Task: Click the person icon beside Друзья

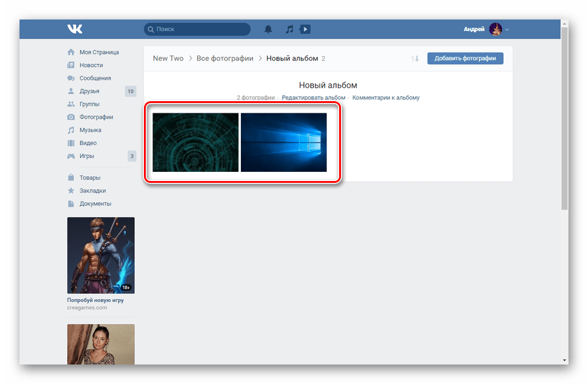Action: [71, 91]
